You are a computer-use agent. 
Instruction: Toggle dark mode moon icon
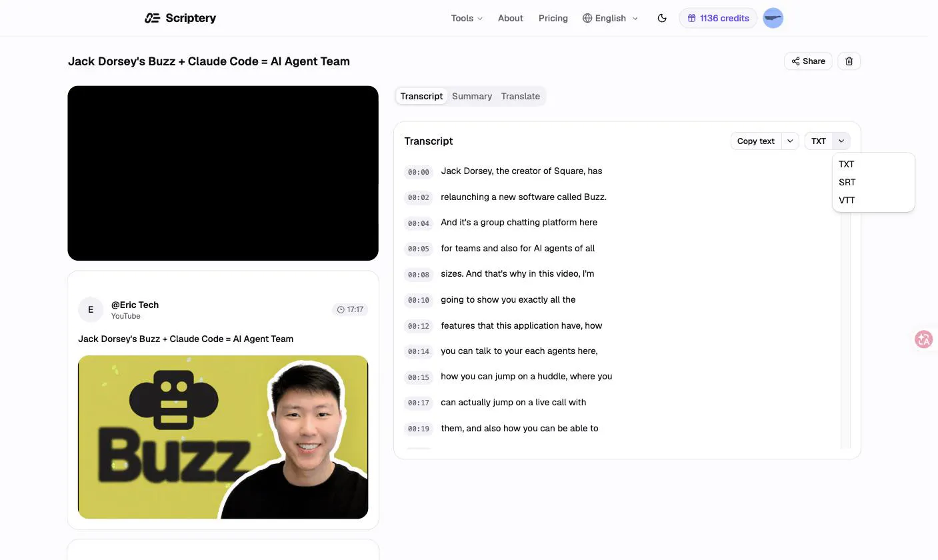tap(662, 18)
